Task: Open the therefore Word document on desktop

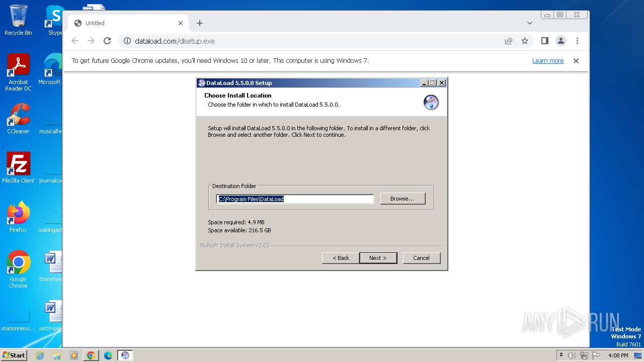Action: (x=51, y=266)
